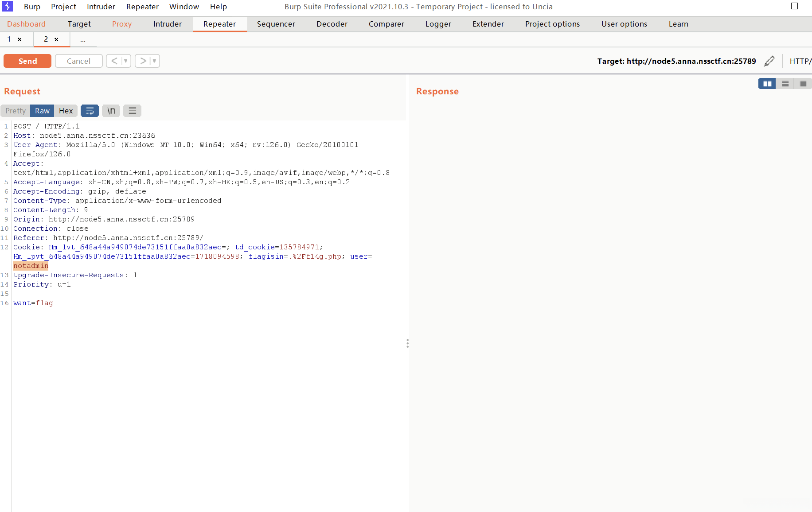Click the Priority header line

pos(42,284)
